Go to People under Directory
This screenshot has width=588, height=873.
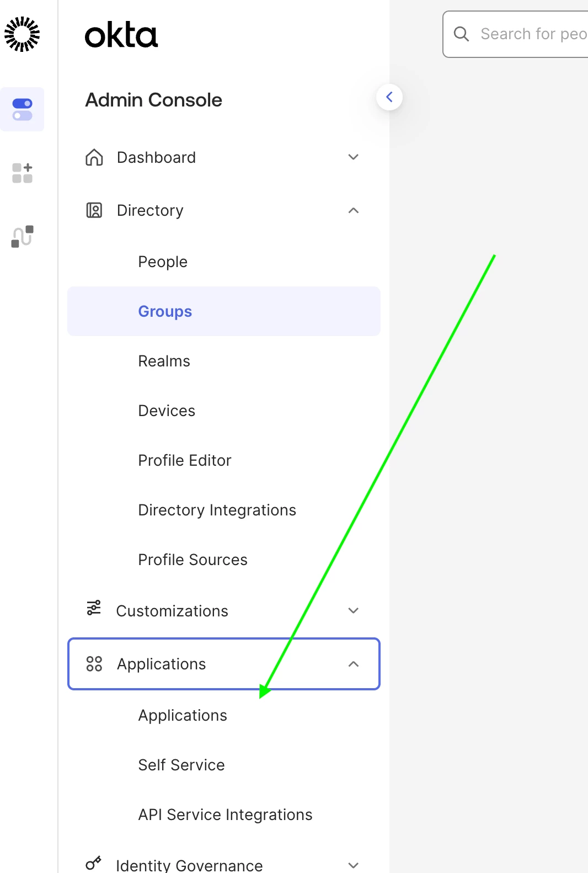224,262
